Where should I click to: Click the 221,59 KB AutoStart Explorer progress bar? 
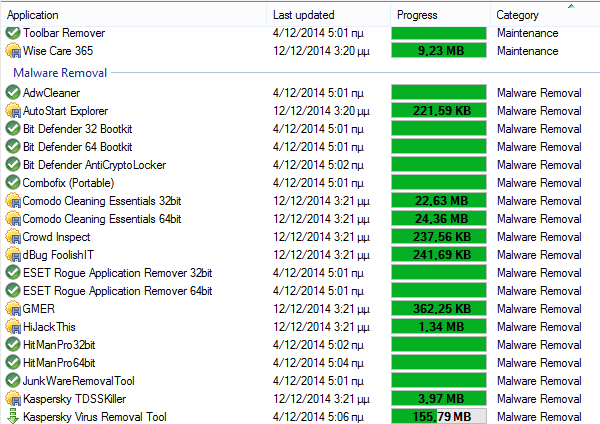pos(439,111)
